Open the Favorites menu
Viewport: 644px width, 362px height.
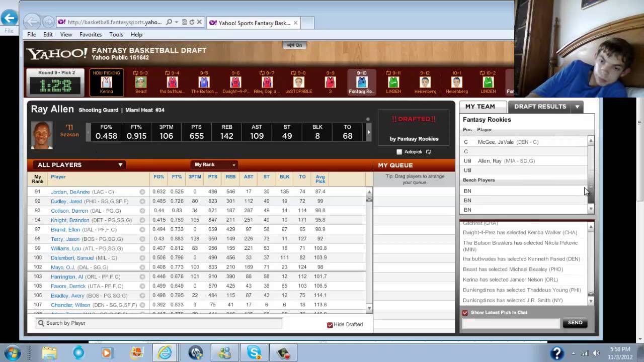pyautogui.click(x=91, y=35)
